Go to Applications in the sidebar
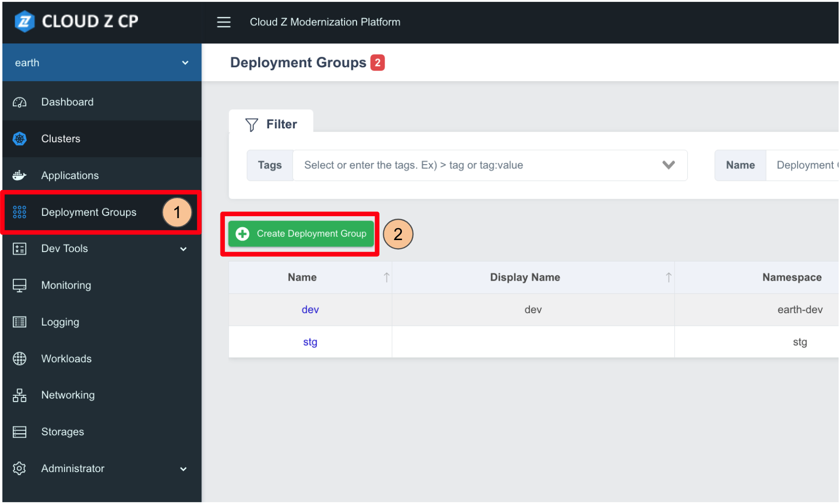 click(x=102, y=175)
